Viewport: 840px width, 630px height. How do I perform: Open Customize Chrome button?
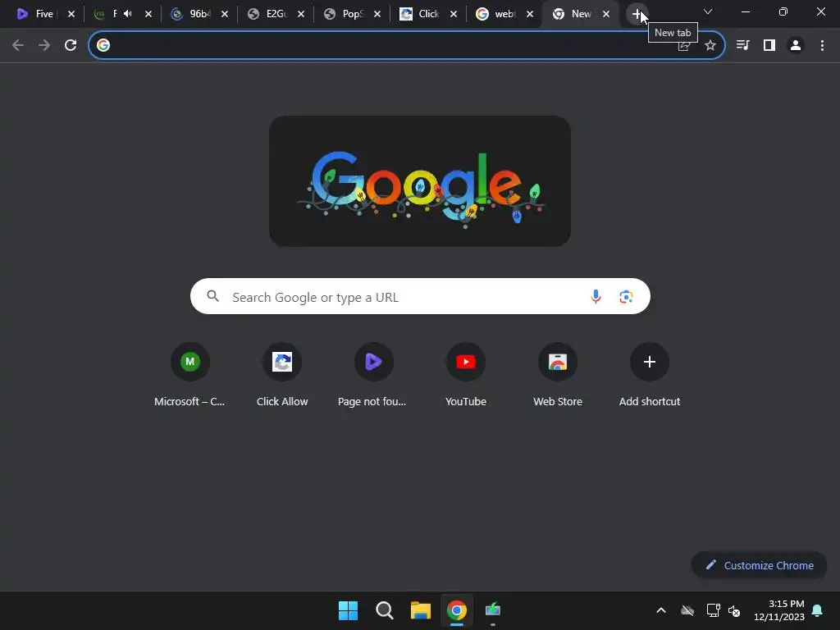point(759,565)
